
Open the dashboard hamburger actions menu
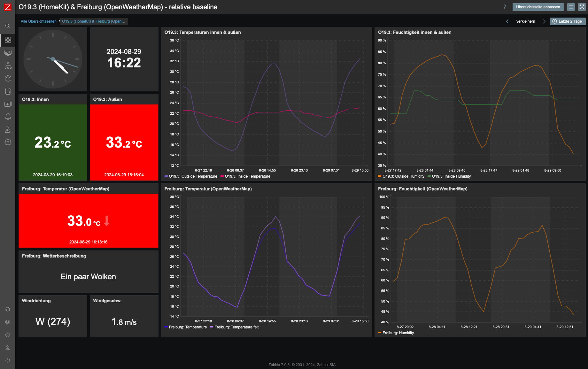[x=571, y=7]
